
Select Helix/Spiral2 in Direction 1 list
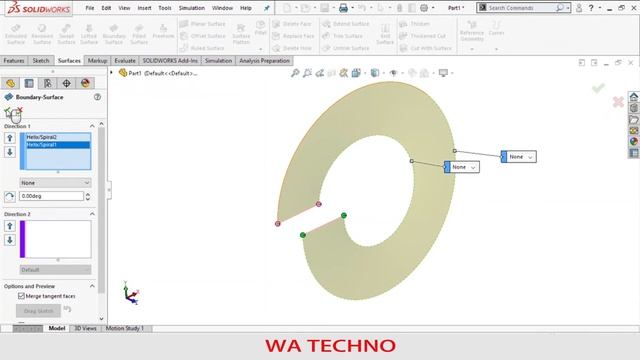pos(58,137)
